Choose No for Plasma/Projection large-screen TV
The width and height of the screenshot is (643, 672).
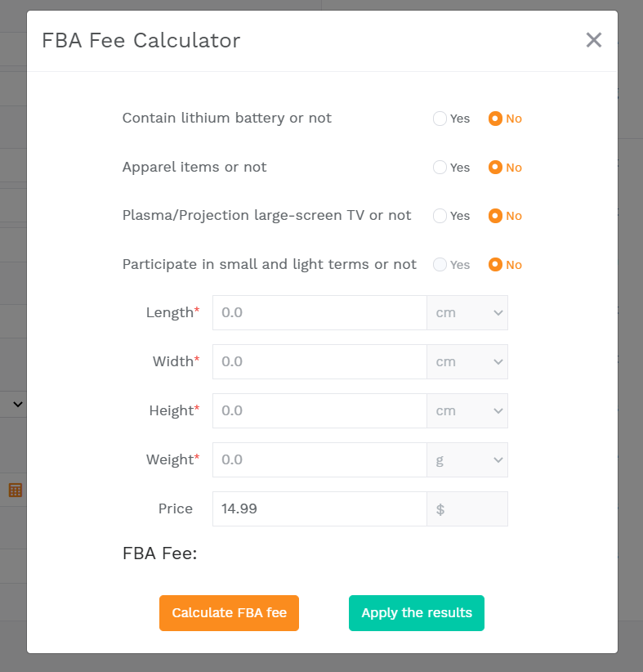tap(495, 216)
